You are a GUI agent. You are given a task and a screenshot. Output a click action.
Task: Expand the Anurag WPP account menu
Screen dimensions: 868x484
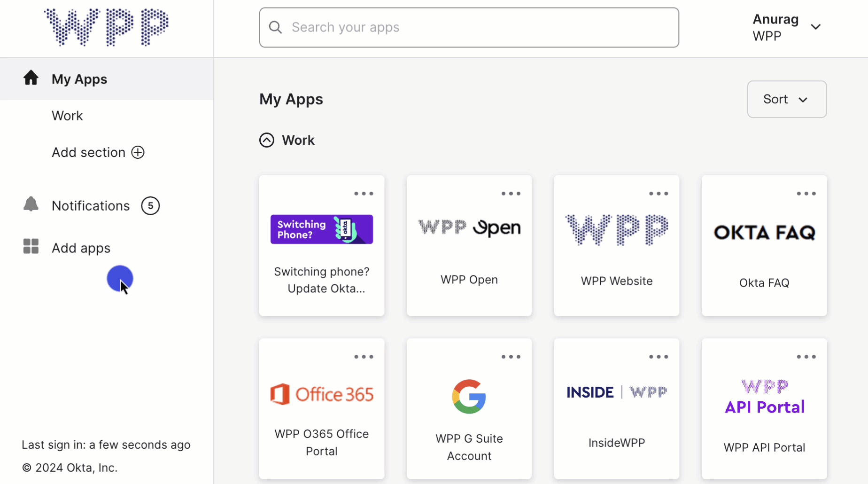(815, 27)
